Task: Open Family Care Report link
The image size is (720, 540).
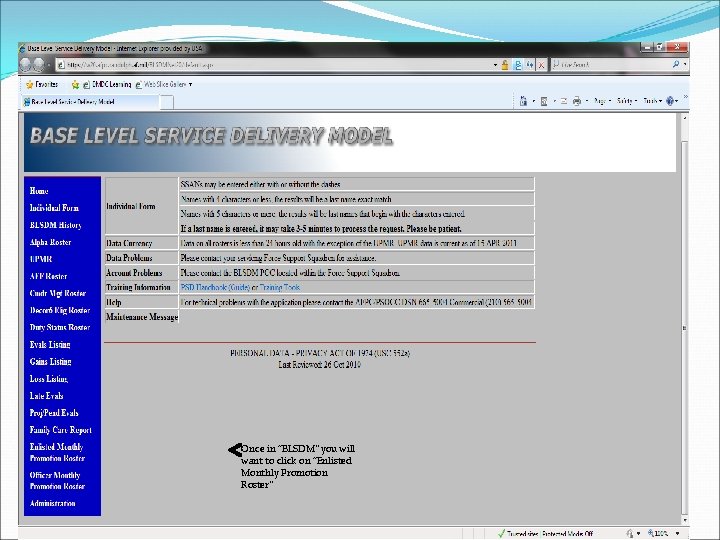Action: point(60,430)
